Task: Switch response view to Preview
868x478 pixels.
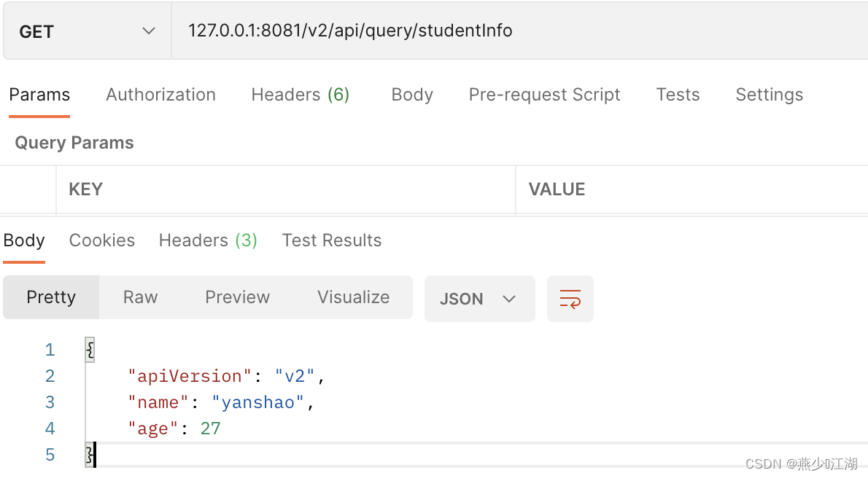Action: tap(237, 297)
